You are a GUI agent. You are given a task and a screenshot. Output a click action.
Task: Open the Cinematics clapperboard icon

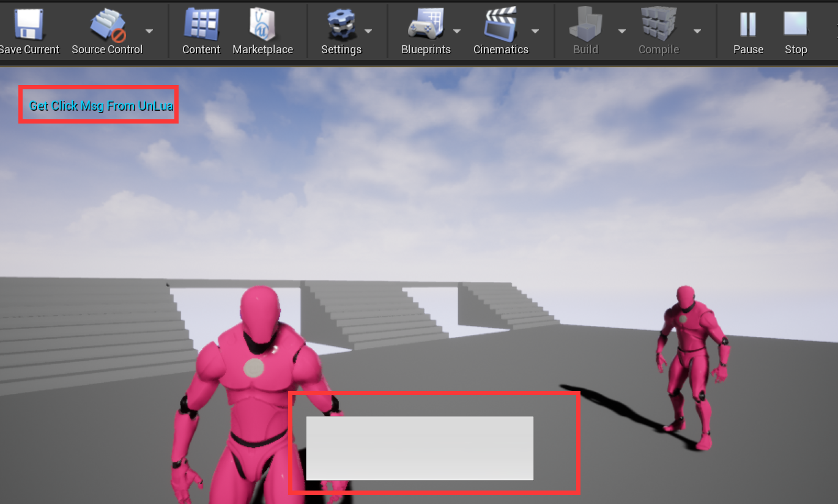click(x=500, y=24)
